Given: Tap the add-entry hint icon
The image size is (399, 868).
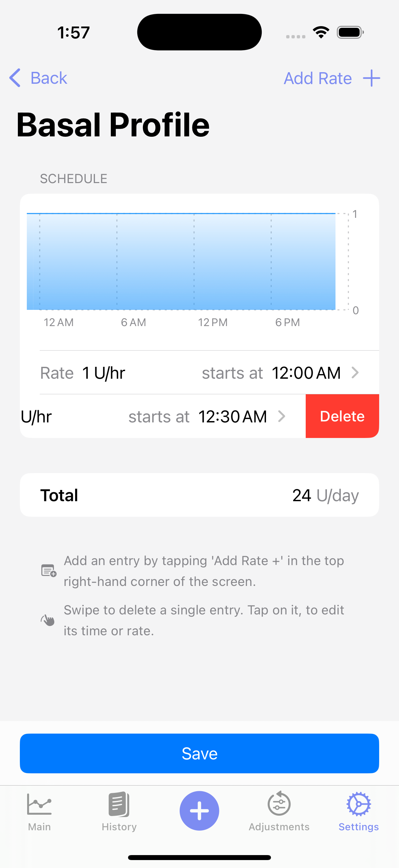Looking at the screenshot, I should [x=49, y=571].
